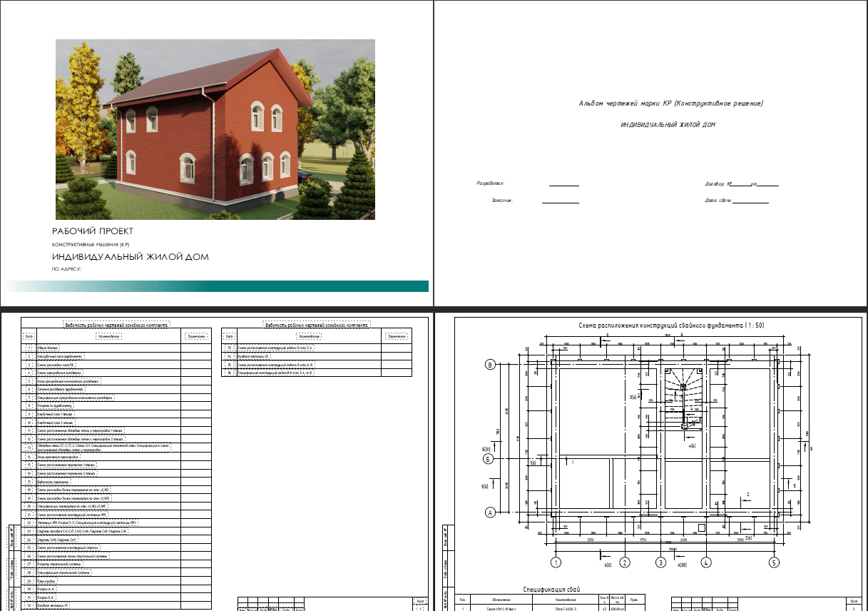The width and height of the screenshot is (868, 611).
Task: Click 'ПО АДРЕСУ:' line on cover page
Action: click(x=67, y=269)
